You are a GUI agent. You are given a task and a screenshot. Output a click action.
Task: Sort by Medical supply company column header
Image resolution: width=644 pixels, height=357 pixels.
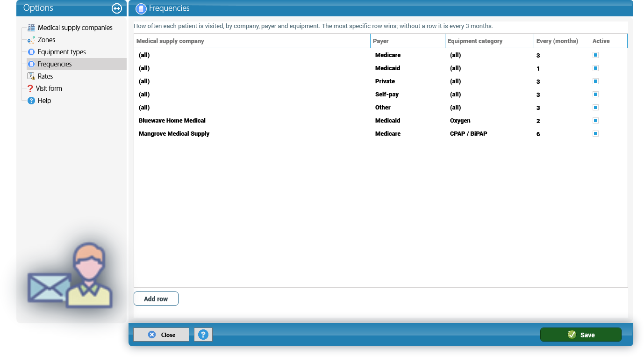(252, 41)
